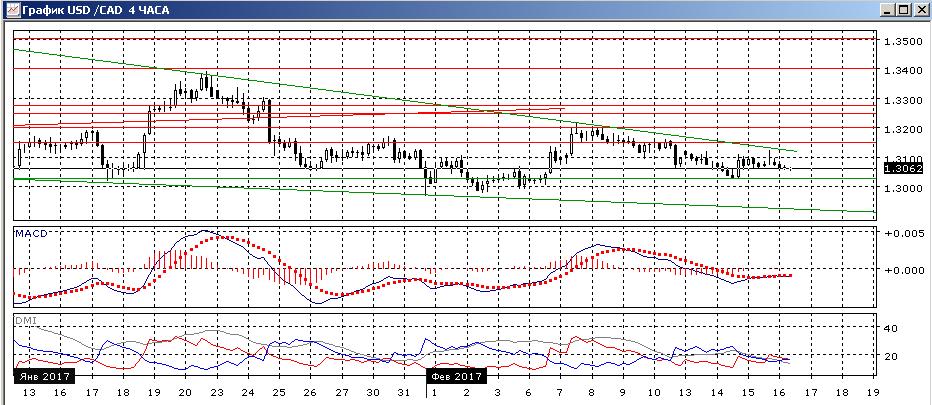Click the 1.3000 price axis label
Screen dimensions: 932x405
click(903, 188)
